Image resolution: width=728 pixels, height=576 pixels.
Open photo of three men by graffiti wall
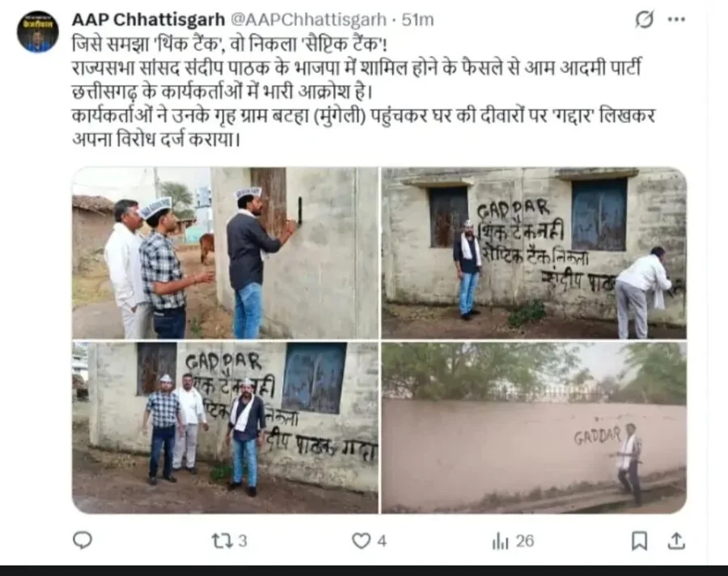(225, 428)
